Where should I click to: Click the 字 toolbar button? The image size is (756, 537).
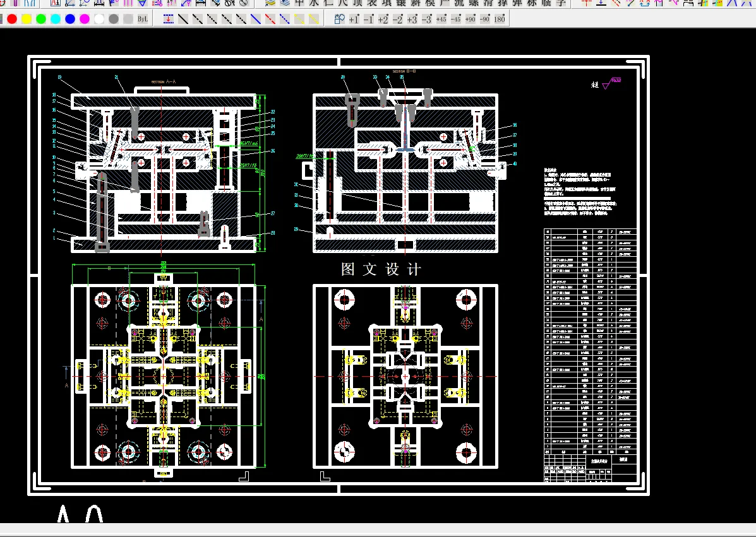coord(561,3)
